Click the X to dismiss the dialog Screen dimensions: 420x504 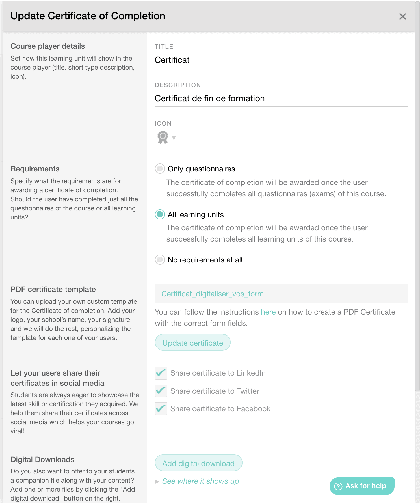402,16
